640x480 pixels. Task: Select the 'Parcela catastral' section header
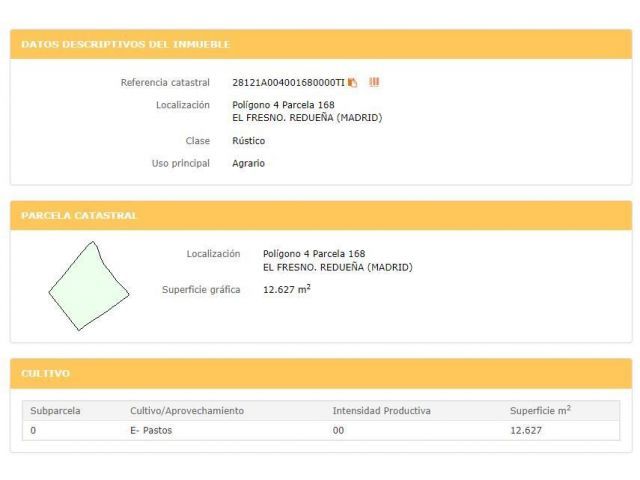pos(79,216)
